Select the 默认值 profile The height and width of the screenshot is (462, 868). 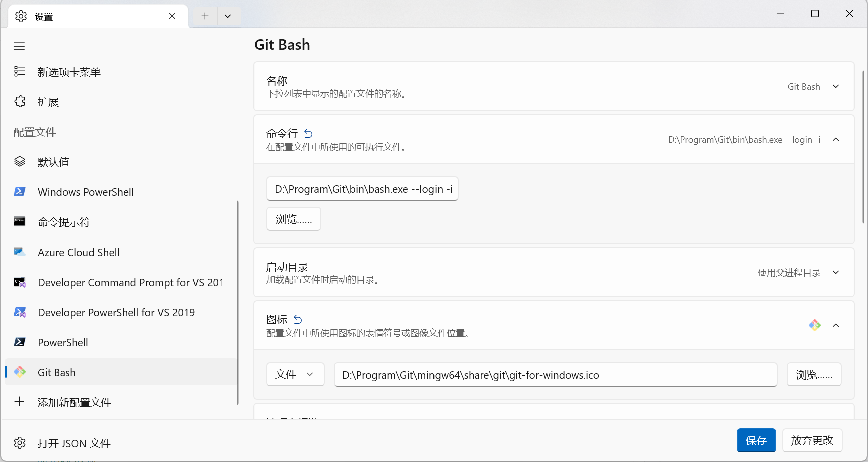[x=121, y=162]
